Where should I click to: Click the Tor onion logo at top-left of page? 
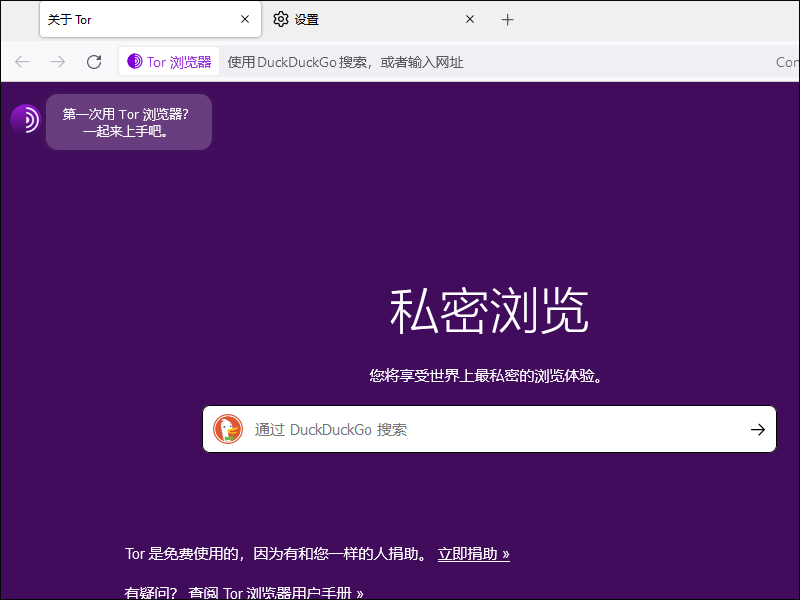(25, 119)
